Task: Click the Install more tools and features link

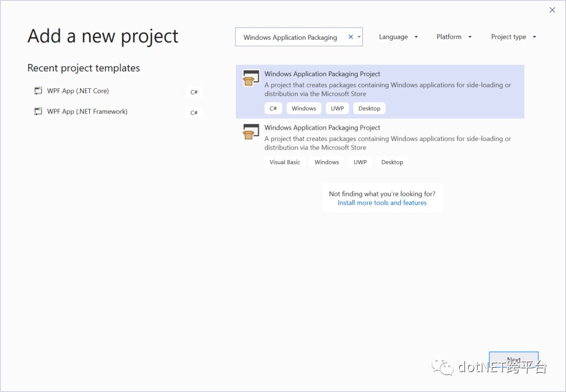Action: (x=382, y=203)
